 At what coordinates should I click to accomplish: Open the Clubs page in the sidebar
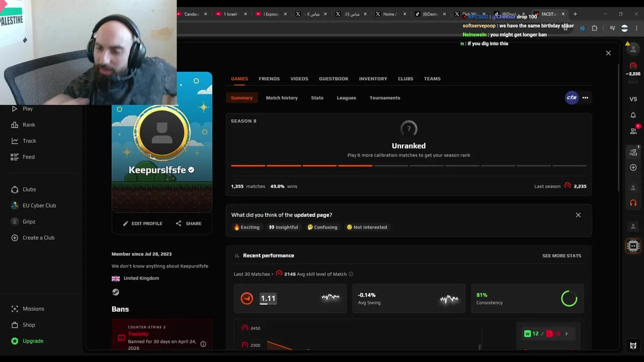click(x=23, y=190)
